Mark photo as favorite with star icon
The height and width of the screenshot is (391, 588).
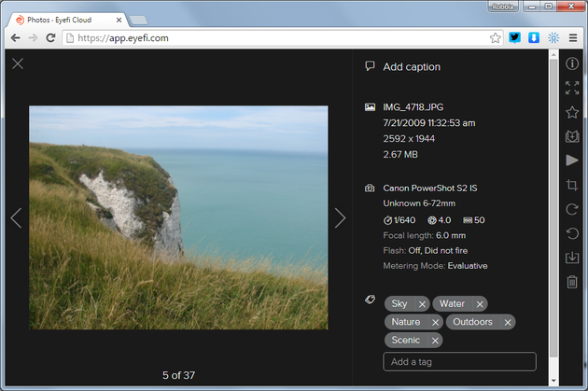(x=572, y=112)
